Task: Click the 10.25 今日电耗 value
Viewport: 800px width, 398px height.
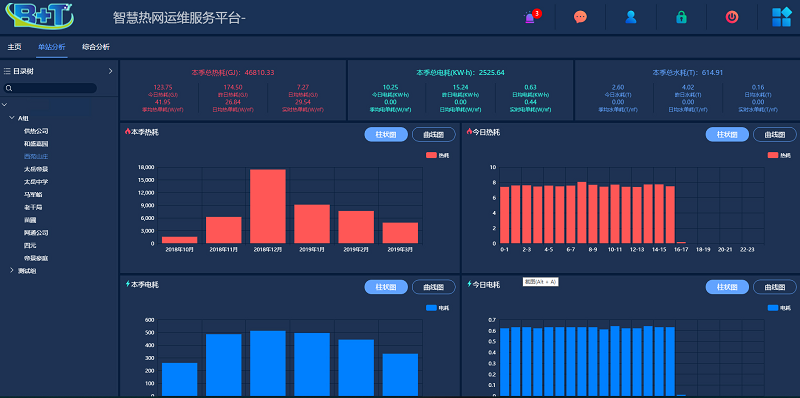Action: 389,87
